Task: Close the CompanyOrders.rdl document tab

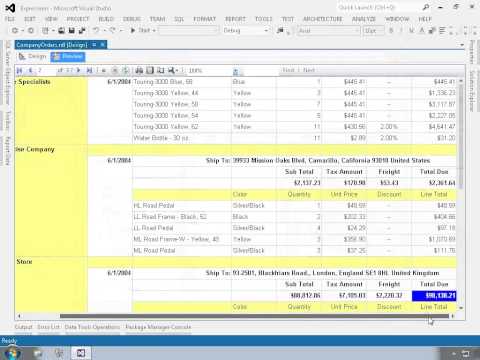Action: point(103,45)
